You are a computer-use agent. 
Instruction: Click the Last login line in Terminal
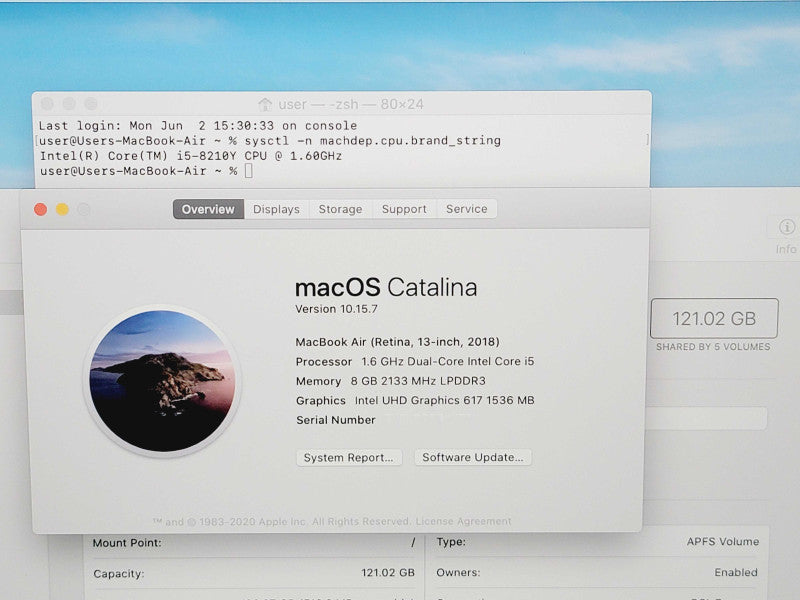pyautogui.click(x=197, y=126)
